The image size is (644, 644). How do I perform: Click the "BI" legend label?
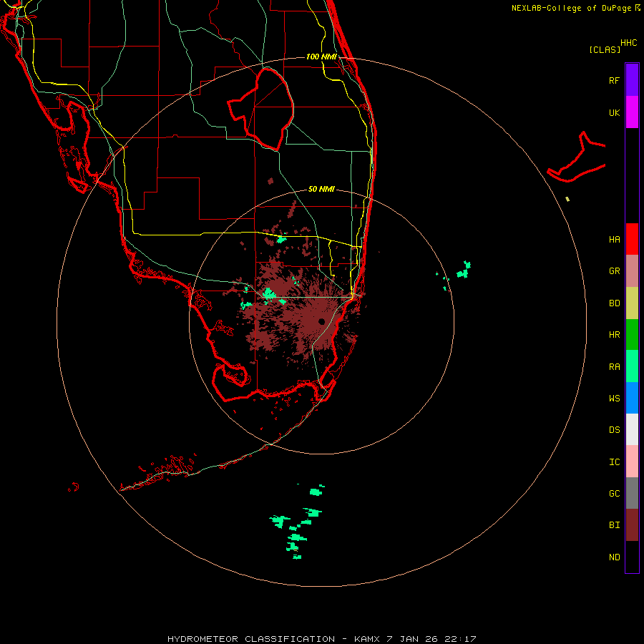coord(615,525)
